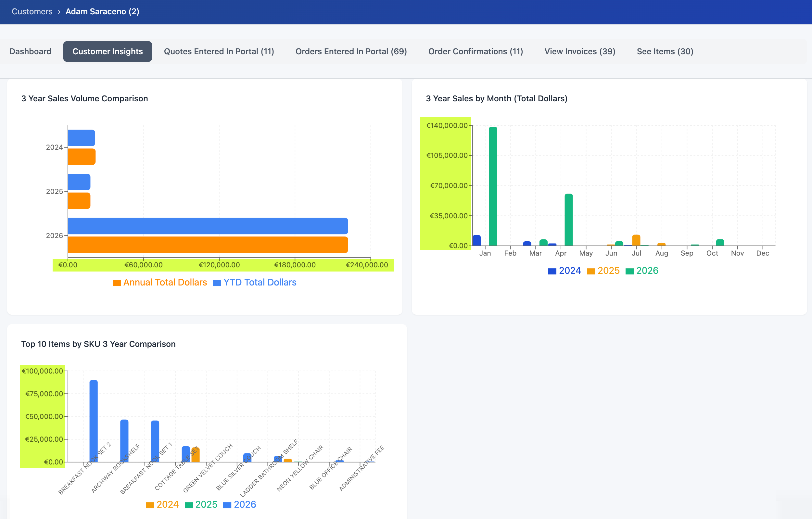Click the €100,000.00 axis label

[x=43, y=371]
